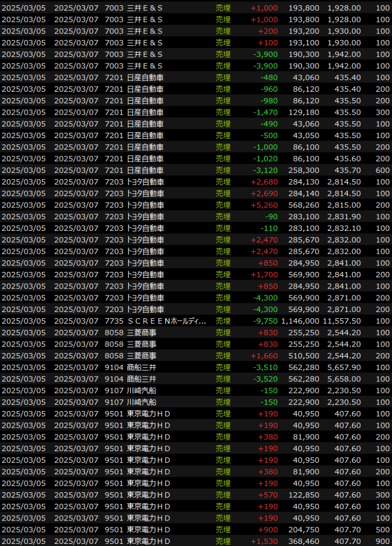Click the トヨタ自動車 +1,700 profit cell
Image resolution: width=392 pixels, height=546 pixels.
[264, 275]
